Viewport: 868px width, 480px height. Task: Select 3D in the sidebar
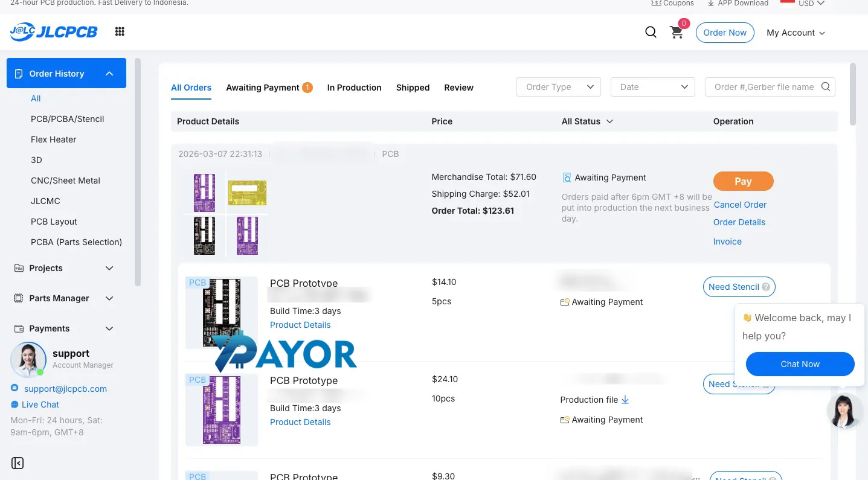coord(36,160)
